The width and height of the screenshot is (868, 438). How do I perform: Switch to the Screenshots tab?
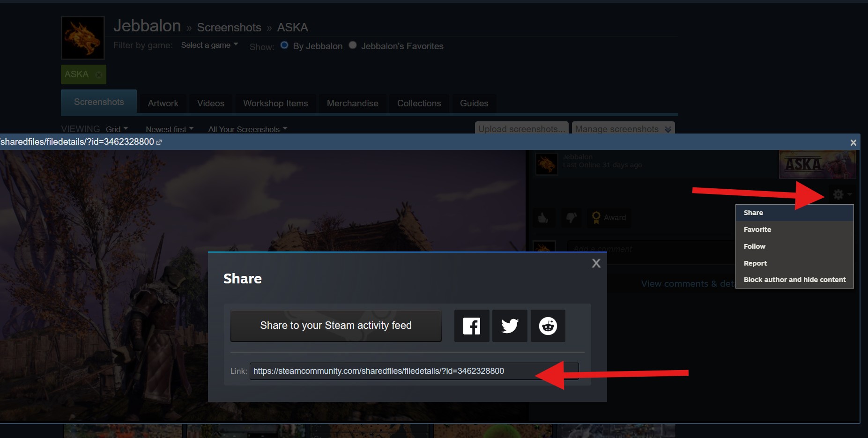[x=99, y=102]
